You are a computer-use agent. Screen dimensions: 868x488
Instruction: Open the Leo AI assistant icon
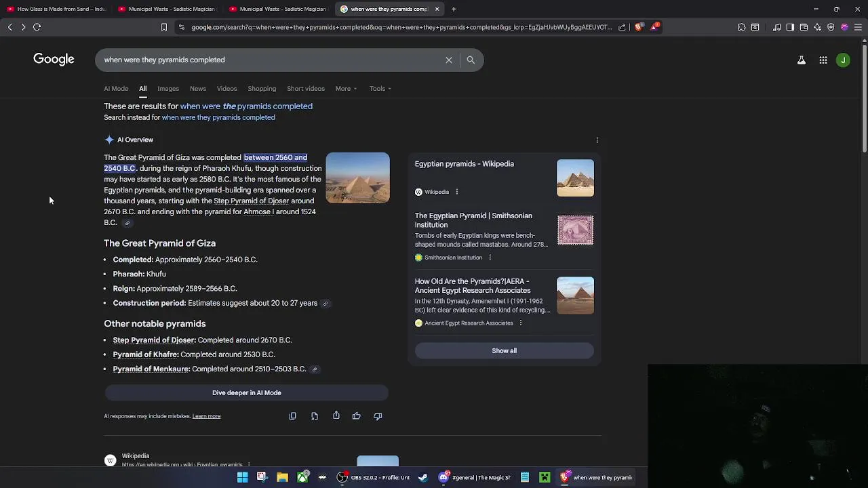(817, 27)
